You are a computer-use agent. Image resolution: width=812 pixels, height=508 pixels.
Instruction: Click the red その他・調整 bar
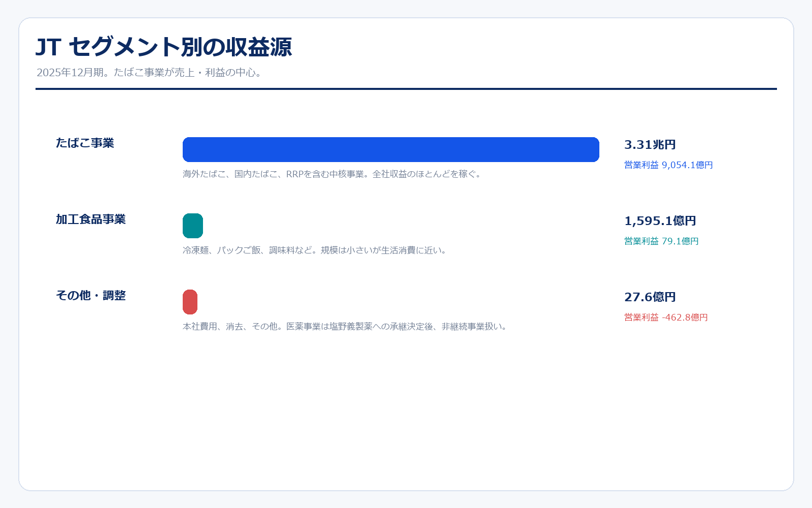190,302
